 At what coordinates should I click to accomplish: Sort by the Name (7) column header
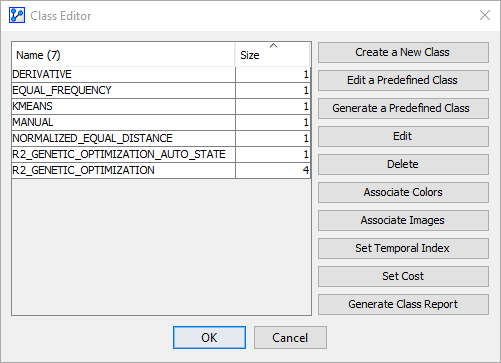point(123,55)
